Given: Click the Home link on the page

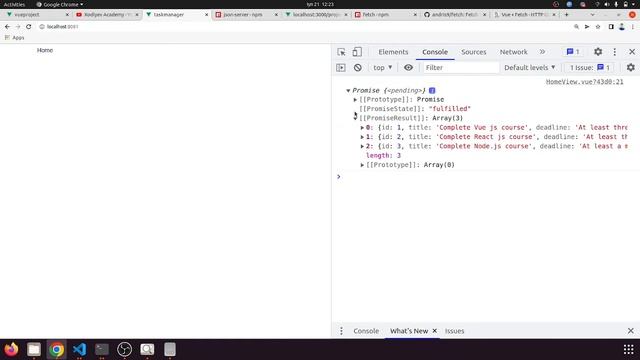Looking at the screenshot, I should coord(45,50).
